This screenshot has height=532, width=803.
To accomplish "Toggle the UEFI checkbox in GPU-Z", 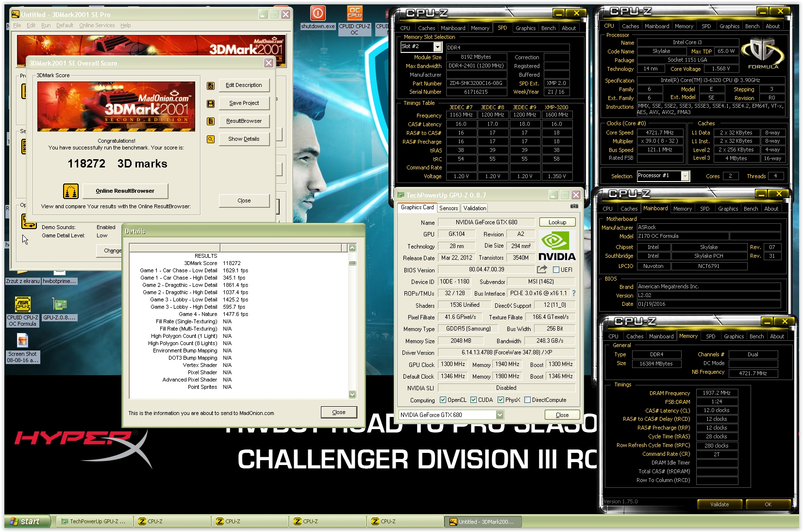I will [556, 270].
